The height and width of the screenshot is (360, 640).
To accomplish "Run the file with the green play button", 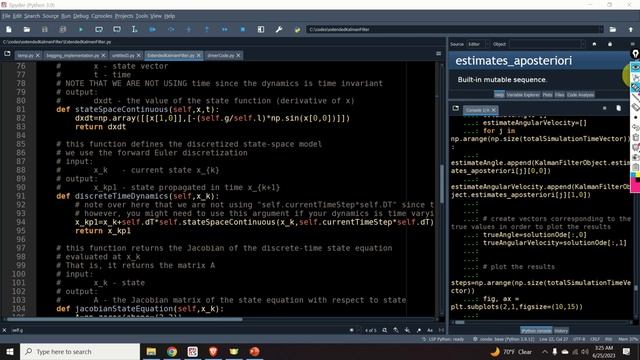I will pyautogui.click(x=80, y=29).
